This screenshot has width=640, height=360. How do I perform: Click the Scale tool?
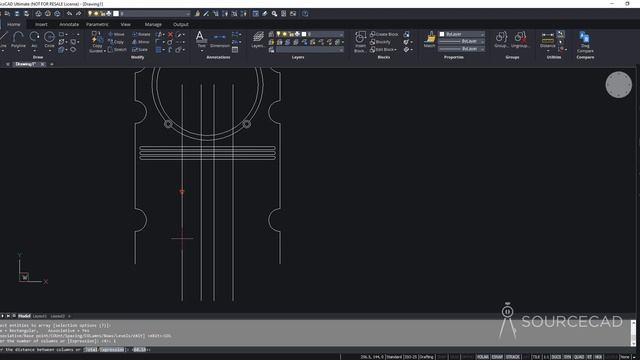click(140, 49)
